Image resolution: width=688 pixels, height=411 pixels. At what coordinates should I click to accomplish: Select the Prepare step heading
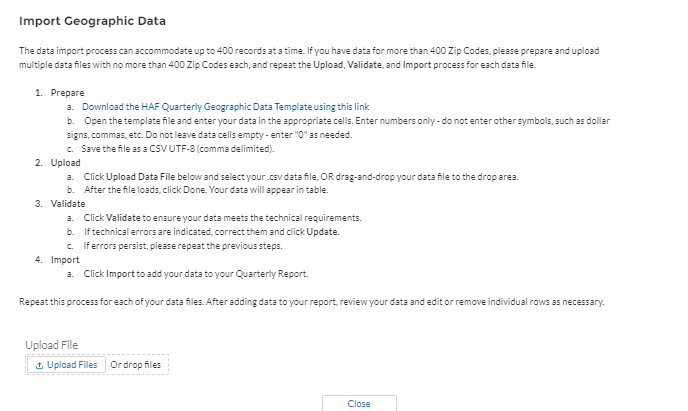67,91
